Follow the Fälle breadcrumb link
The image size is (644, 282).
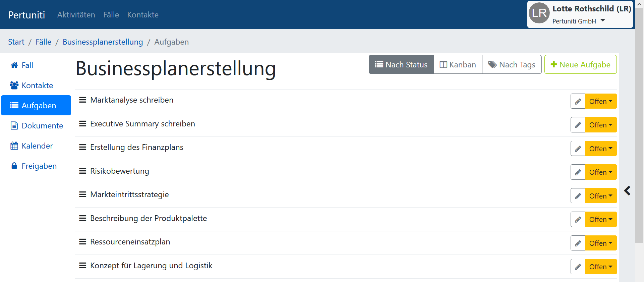[44, 42]
